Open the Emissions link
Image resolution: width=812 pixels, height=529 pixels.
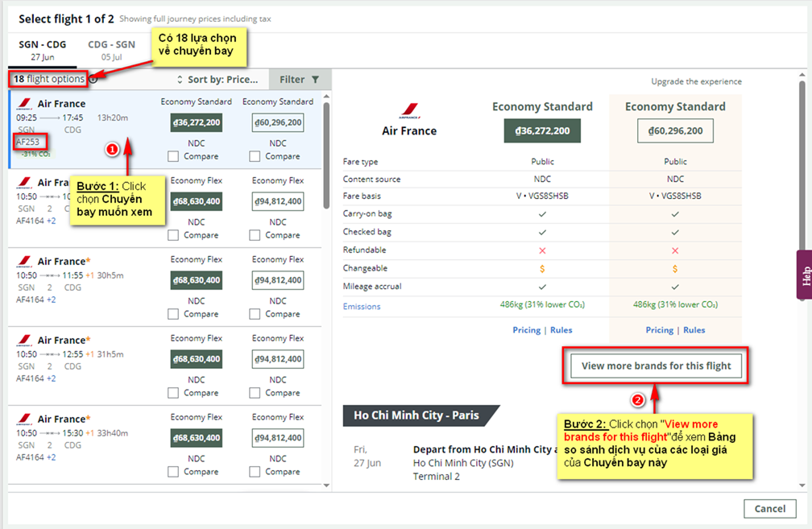click(362, 307)
